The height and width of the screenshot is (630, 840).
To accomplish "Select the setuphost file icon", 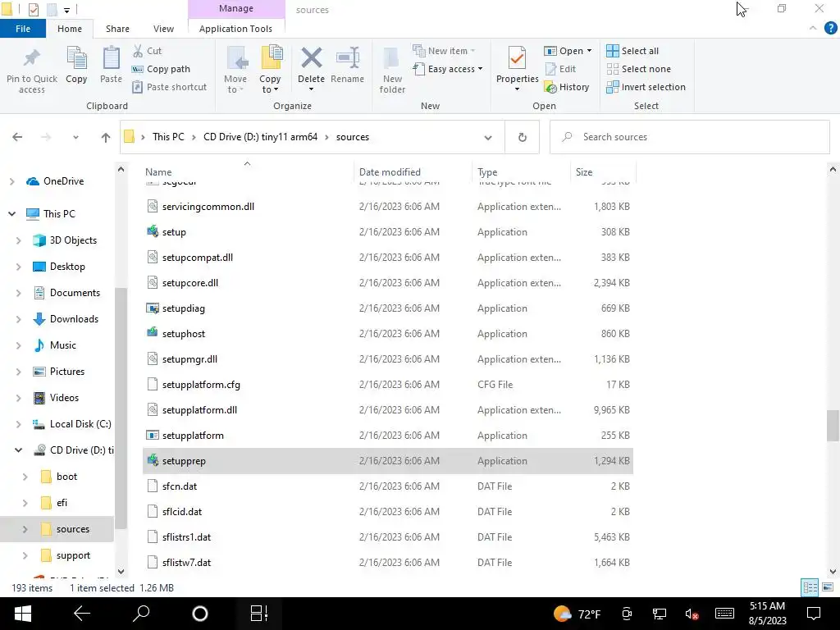I will (x=153, y=333).
